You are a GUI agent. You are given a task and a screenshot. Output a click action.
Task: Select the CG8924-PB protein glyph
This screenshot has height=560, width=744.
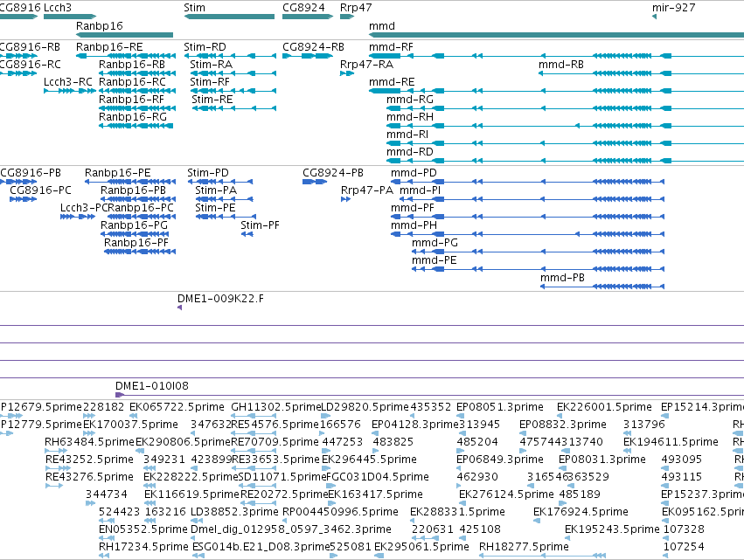(x=315, y=182)
